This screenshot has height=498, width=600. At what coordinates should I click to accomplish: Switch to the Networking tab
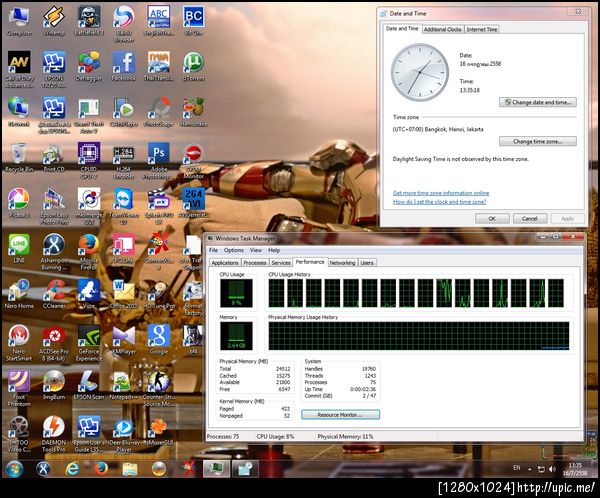[342, 263]
